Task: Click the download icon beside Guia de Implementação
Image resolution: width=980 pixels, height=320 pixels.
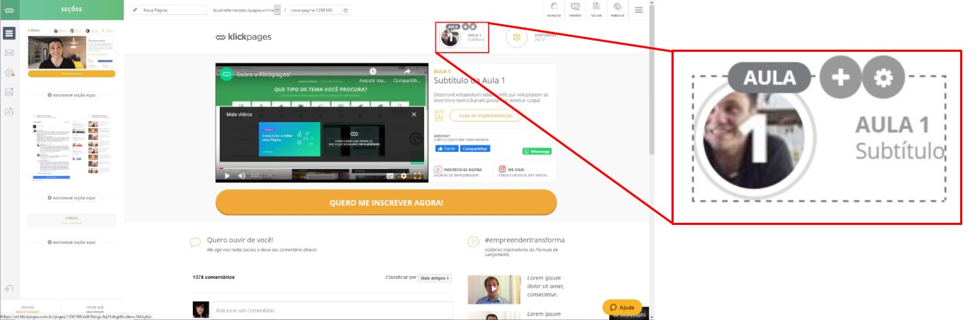Action: coord(439,116)
